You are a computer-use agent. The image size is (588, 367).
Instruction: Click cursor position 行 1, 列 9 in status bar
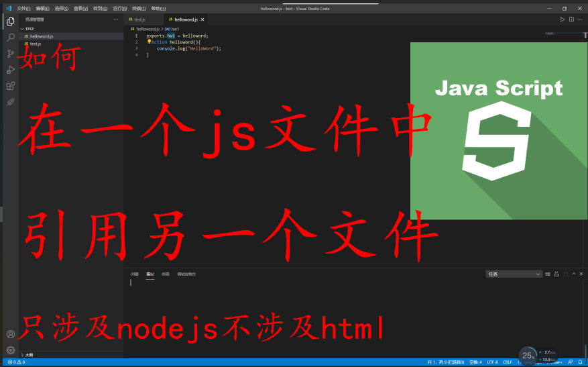click(x=446, y=362)
